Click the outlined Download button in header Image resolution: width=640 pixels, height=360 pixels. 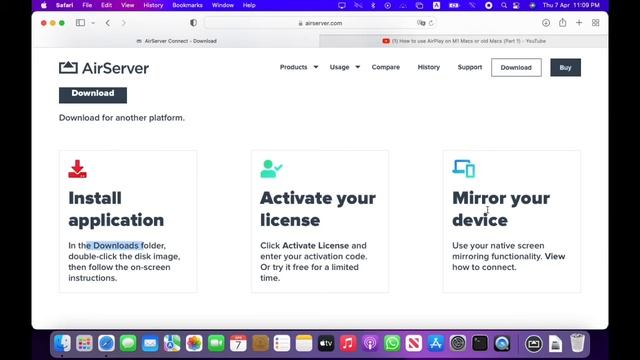click(516, 67)
